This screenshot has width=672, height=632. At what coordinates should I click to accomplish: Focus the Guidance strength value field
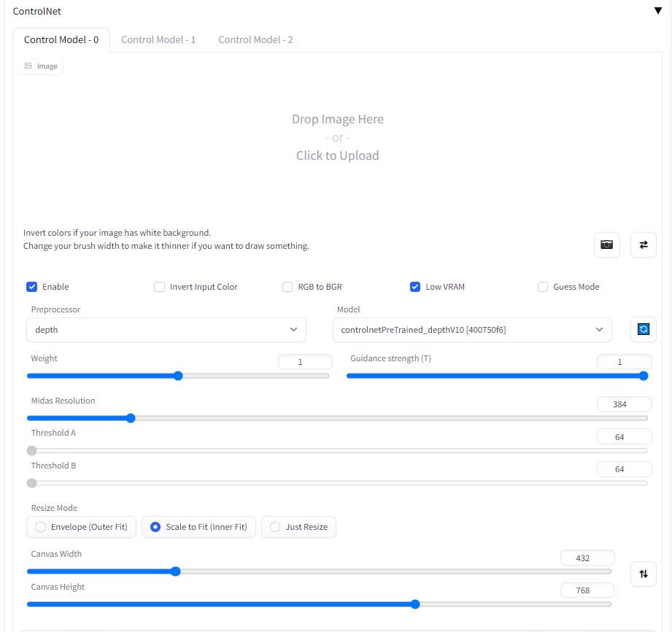pyautogui.click(x=625, y=362)
